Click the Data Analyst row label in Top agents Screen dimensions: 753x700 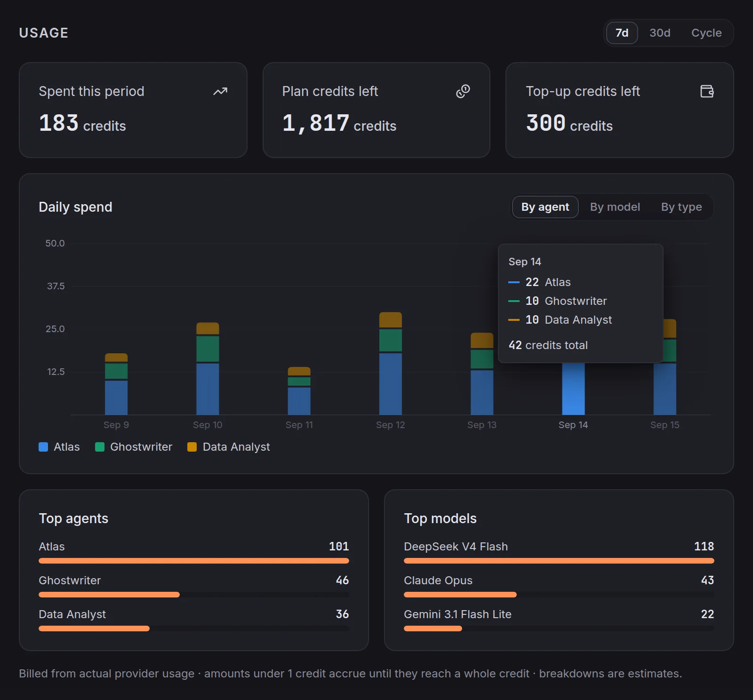pyautogui.click(x=72, y=614)
